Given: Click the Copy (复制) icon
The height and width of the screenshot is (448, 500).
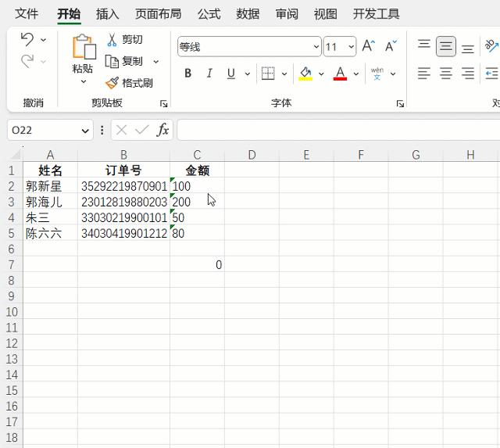Looking at the screenshot, I should (x=112, y=61).
